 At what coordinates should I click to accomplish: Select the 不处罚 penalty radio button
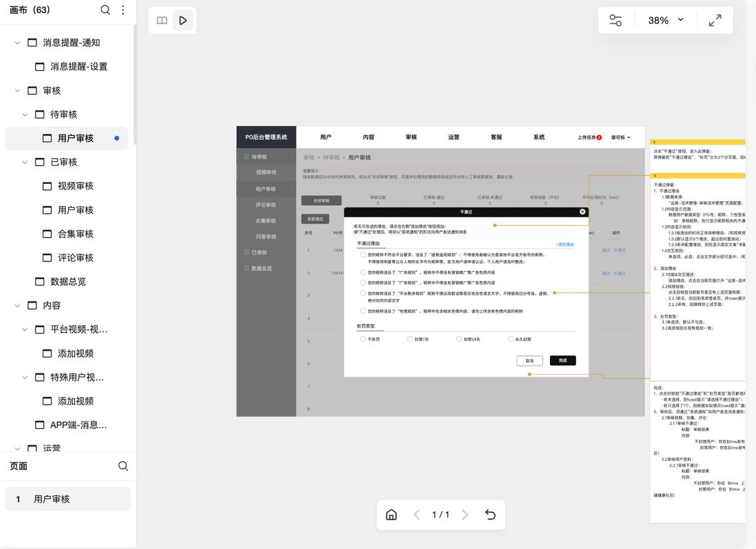point(363,339)
